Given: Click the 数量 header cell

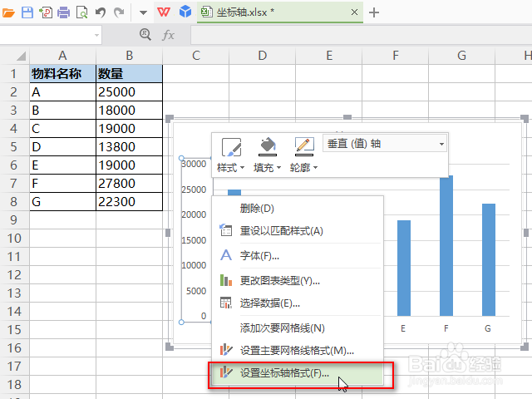Looking at the screenshot, I should [130, 74].
